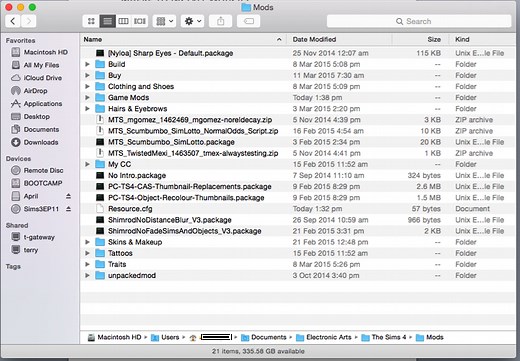Click the Edit Tags toolbar button
The height and width of the screenshot is (361, 520).
click(249, 21)
